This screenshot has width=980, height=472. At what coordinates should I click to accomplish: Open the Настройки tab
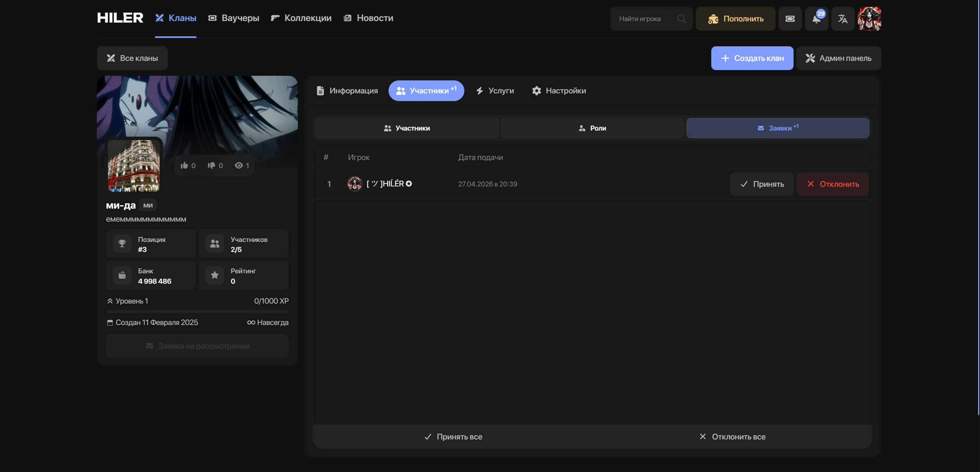[x=559, y=91]
